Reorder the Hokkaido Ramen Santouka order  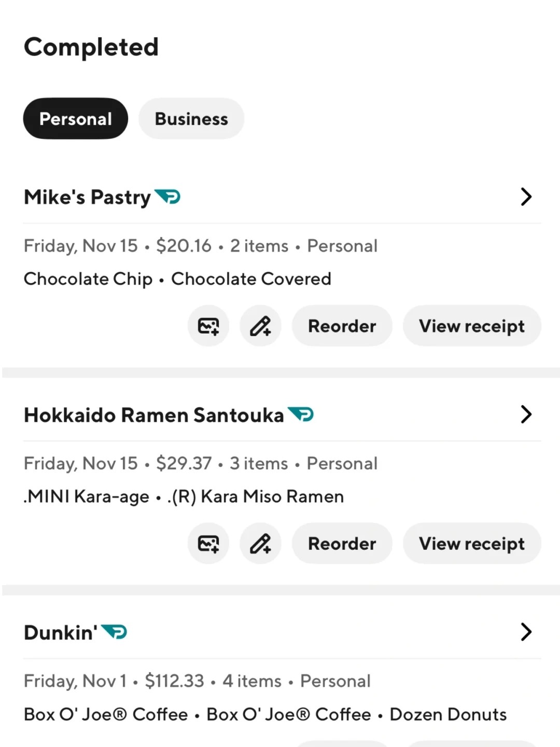342,543
